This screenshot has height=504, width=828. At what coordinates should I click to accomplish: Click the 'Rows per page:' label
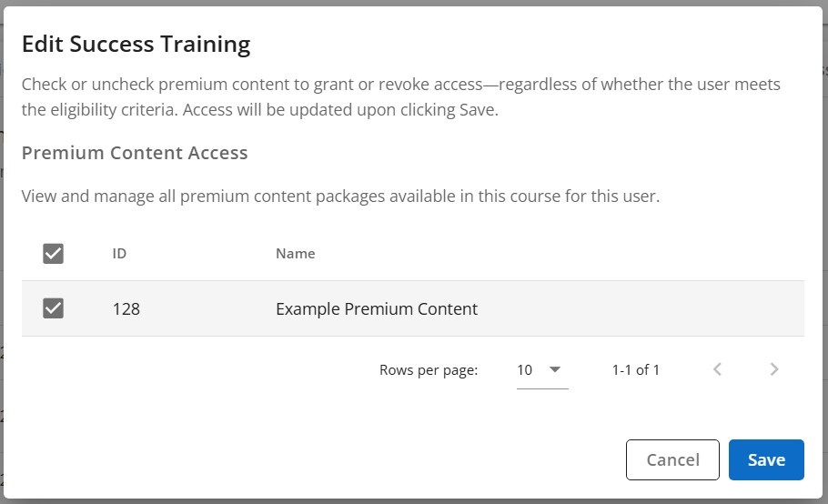point(429,370)
